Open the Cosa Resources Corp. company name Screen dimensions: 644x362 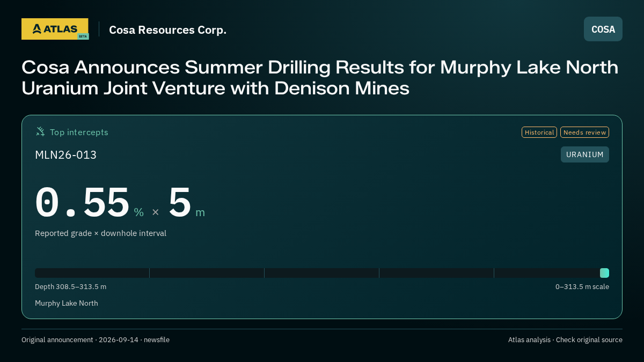pyautogui.click(x=167, y=30)
